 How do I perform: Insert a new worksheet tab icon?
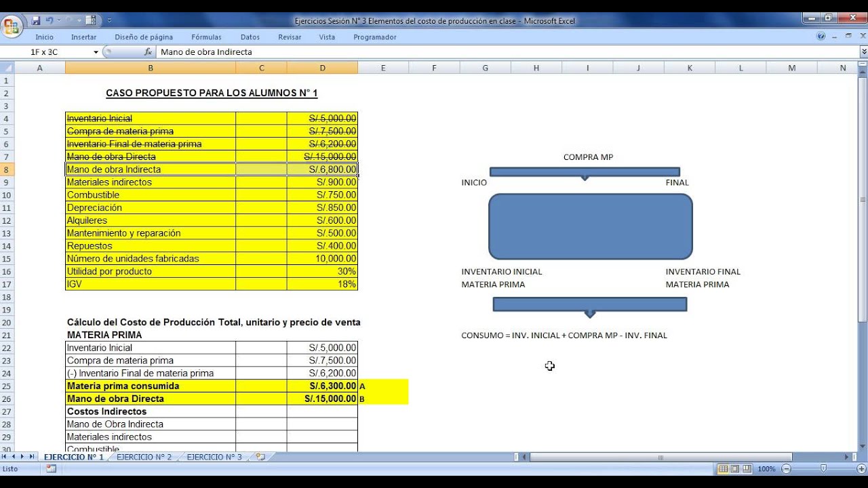(x=260, y=457)
